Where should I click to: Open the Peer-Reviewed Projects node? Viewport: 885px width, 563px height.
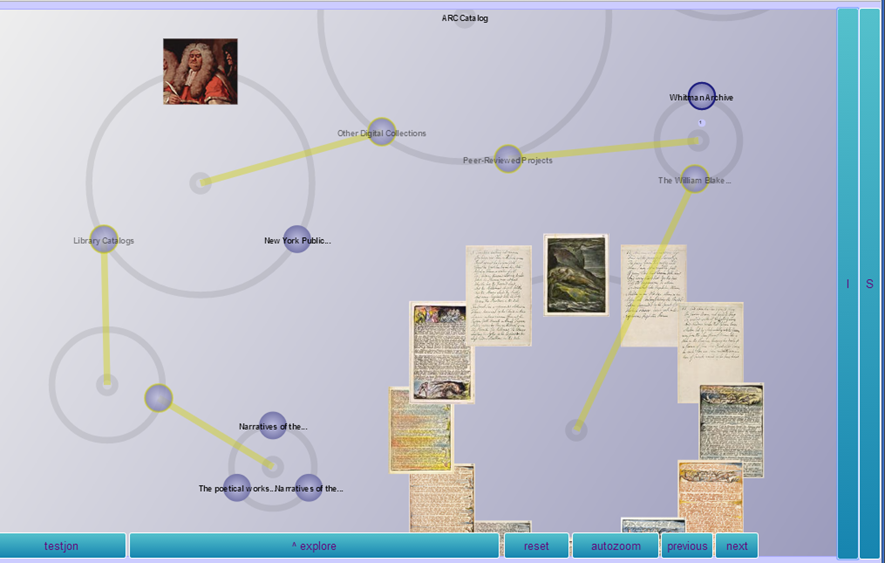tap(508, 159)
